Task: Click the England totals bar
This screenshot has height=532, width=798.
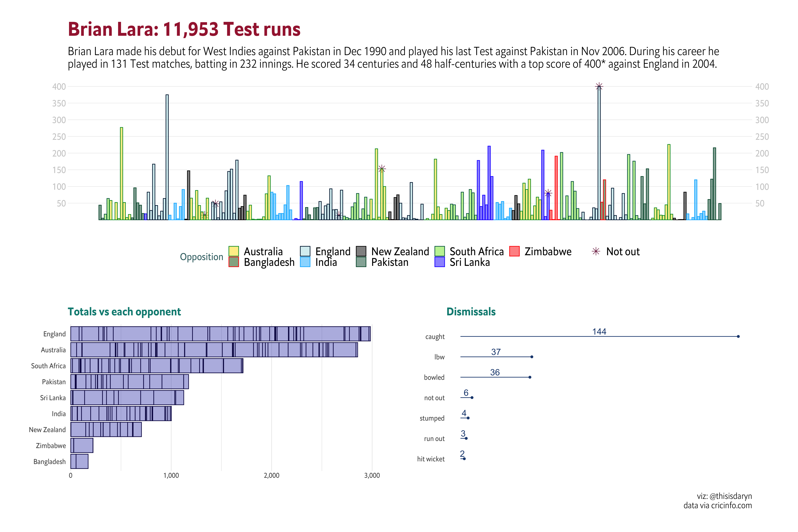Action: [220, 334]
